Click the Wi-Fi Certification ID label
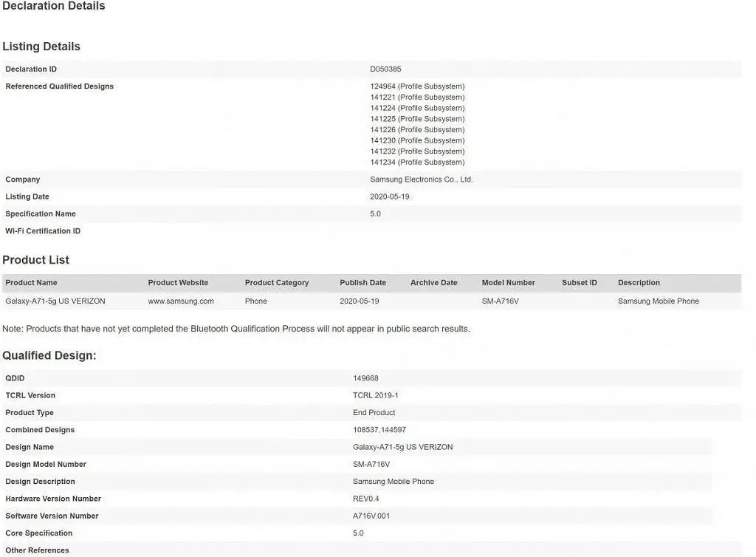Viewport: 756px width, 557px height. 43,231
